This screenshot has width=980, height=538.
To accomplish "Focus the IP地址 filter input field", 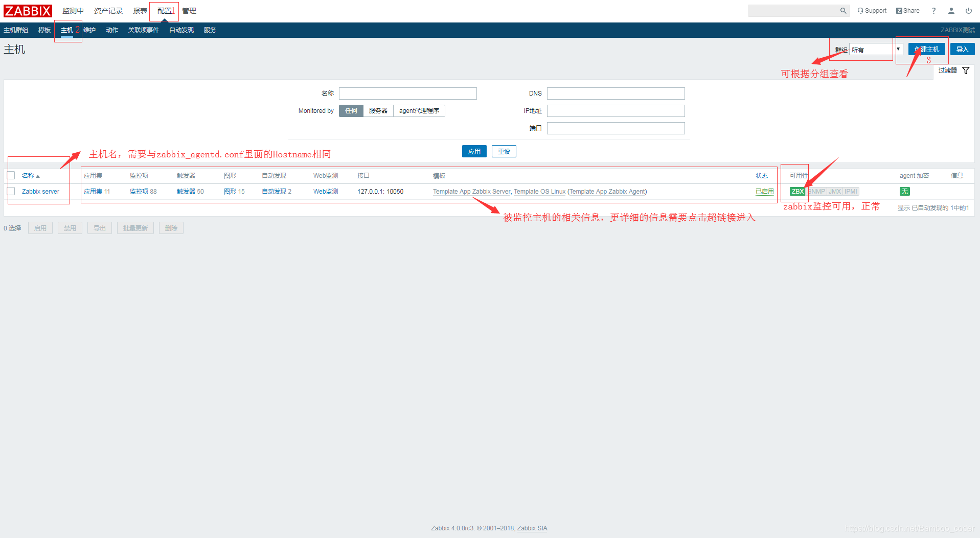I will (616, 111).
